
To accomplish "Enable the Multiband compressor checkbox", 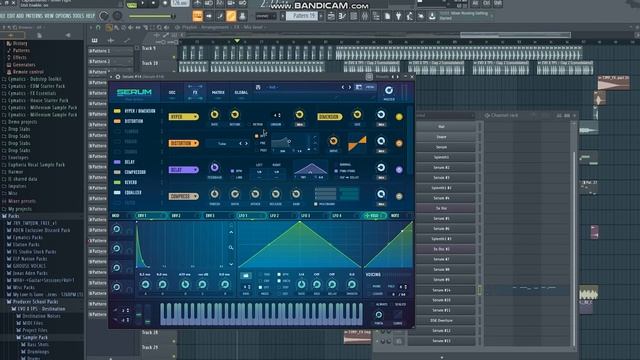I will (316, 204).
